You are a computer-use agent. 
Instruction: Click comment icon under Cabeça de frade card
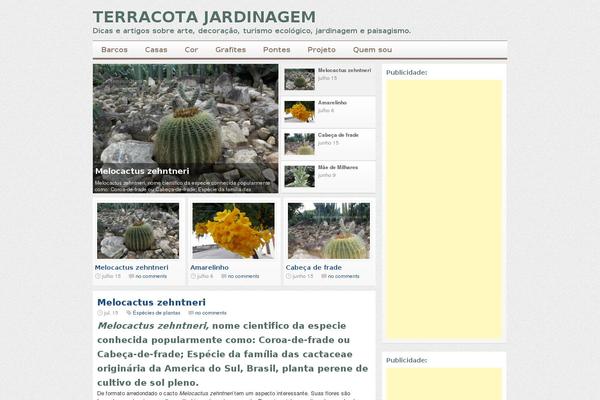324,276
